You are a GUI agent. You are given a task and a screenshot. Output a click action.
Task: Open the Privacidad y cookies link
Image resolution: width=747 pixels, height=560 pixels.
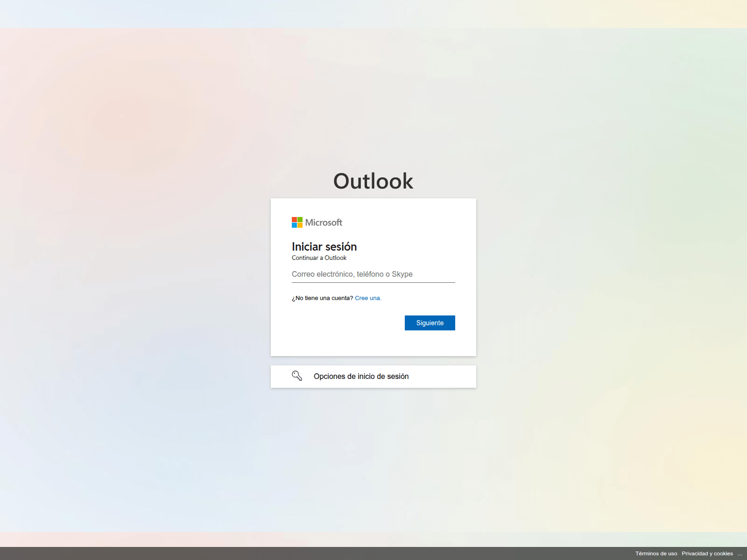(707, 553)
